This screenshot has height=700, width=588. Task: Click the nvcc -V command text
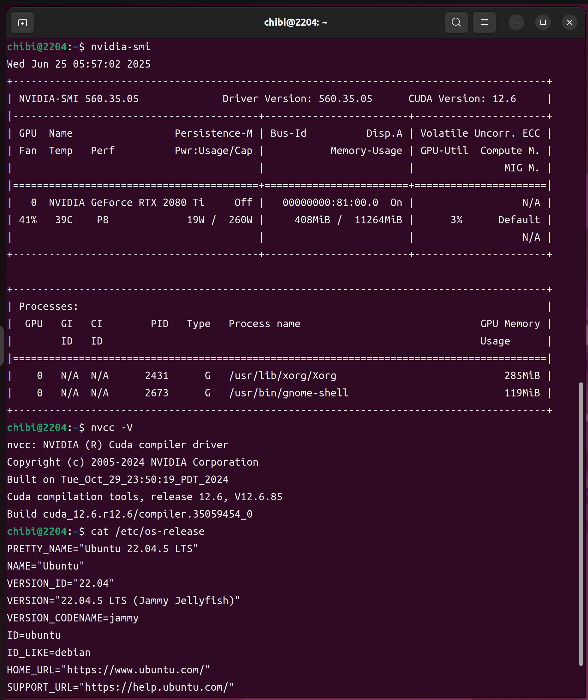pyautogui.click(x=112, y=428)
